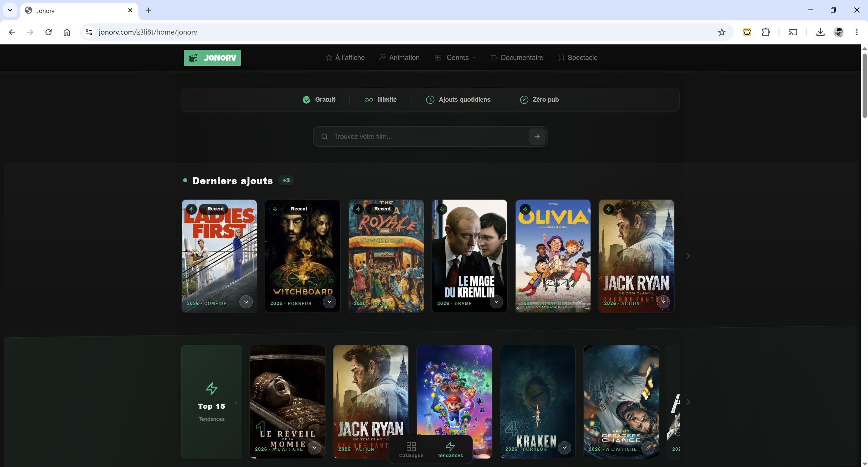Viewport: 868px width, 467px height.
Task: Open the Ladies First movie poster
Action: tap(219, 256)
